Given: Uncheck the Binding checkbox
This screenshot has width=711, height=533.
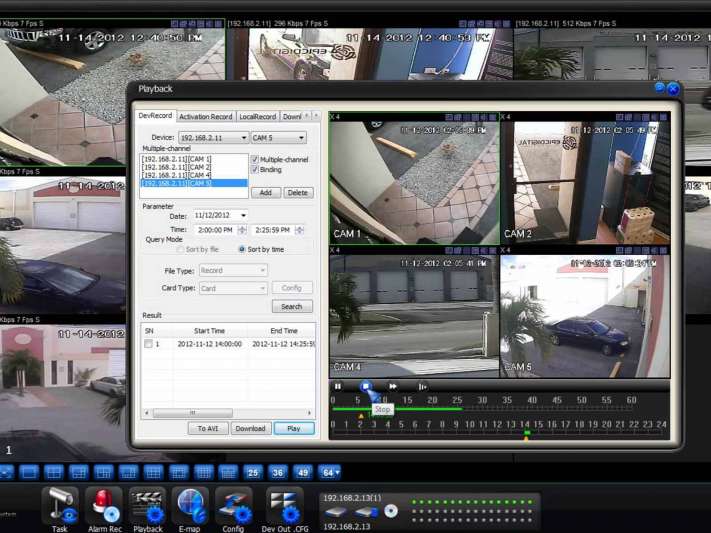Looking at the screenshot, I should point(254,170).
